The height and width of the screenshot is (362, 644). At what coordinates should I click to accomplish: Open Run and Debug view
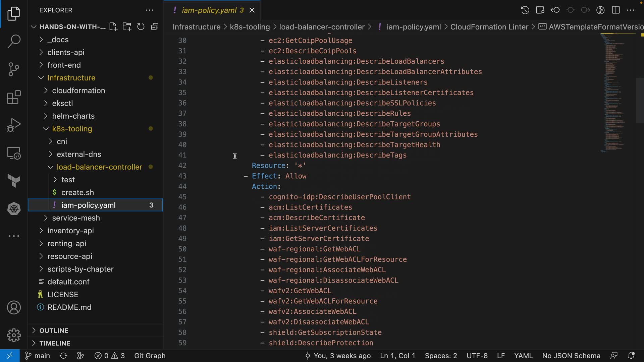click(14, 125)
